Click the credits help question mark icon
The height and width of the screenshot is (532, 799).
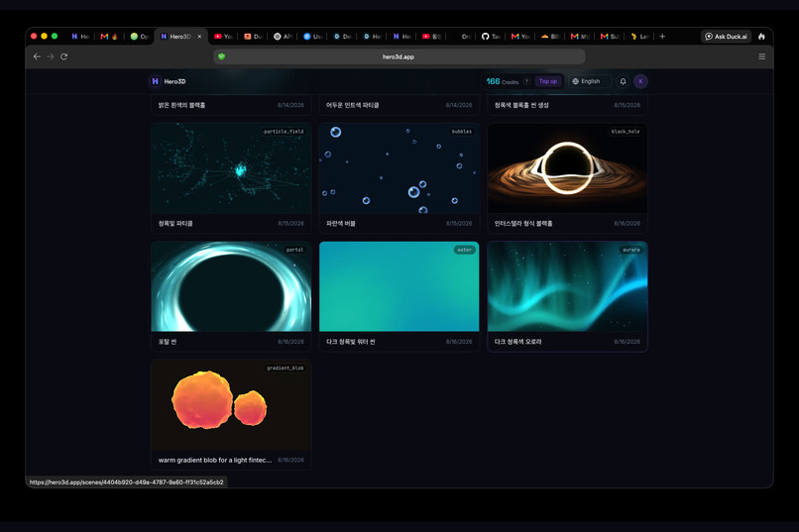pyautogui.click(x=527, y=81)
